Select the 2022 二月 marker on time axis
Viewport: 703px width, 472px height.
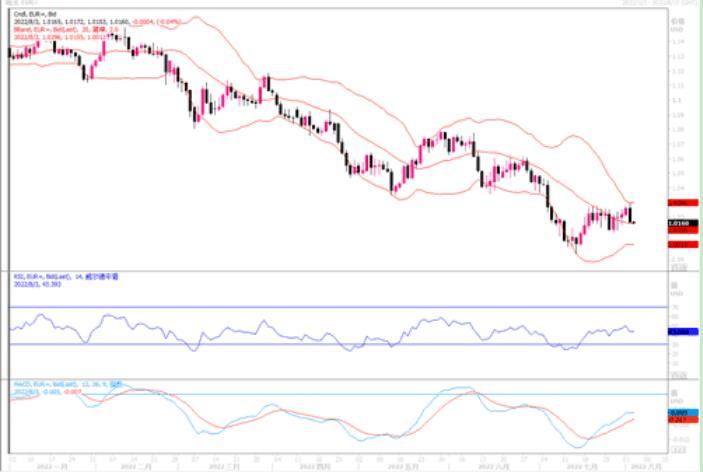[x=136, y=467]
